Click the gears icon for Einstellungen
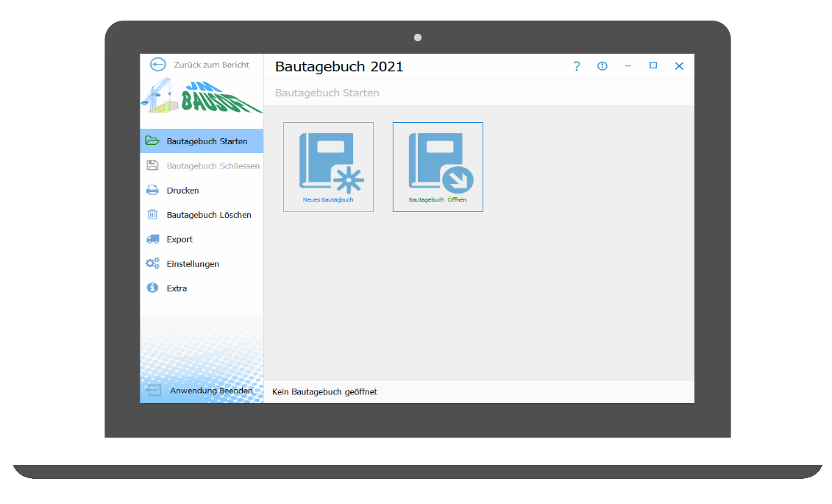The image size is (832, 504). tap(152, 263)
